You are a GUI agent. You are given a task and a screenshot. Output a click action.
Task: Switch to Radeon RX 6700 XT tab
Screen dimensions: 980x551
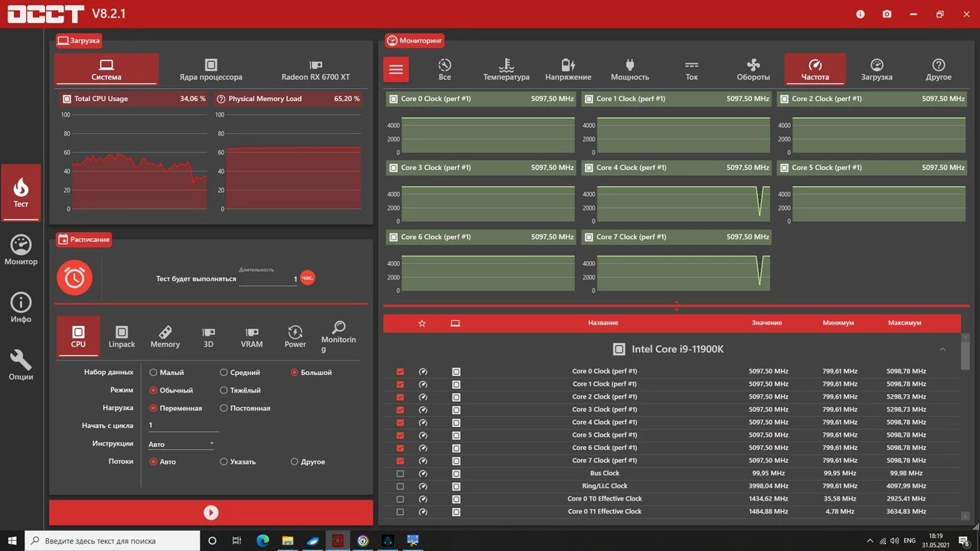[x=315, y=70]
